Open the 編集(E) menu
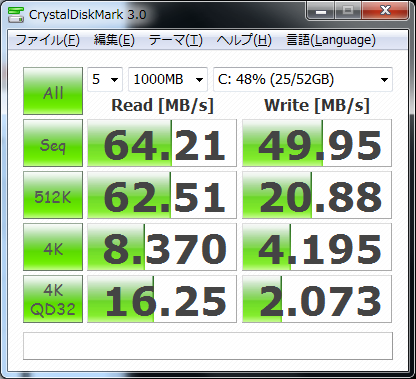The image size is (416, 379). (114, 40)
